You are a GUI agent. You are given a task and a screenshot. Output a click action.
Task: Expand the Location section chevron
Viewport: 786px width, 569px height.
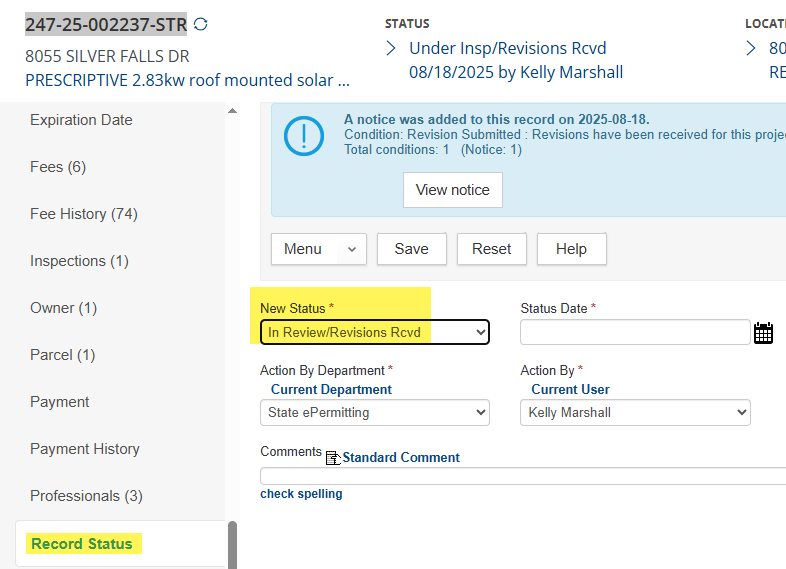tap(751, 48)
